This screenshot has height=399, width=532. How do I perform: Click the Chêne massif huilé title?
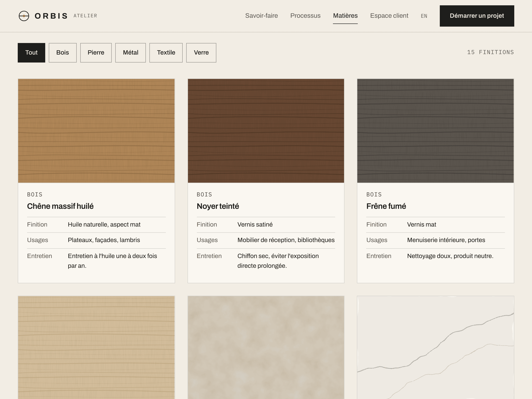pyautogui.click(x=60, y=206)
